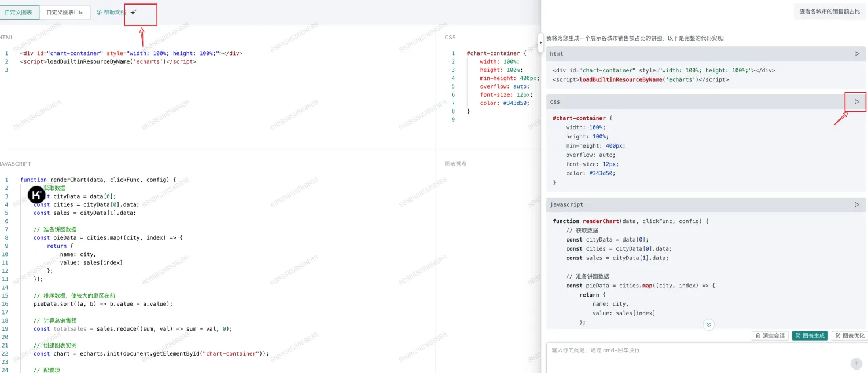Click 'function renderChart' line in JavaScript editor
The image size is (868, 373).
pos(98,180)
